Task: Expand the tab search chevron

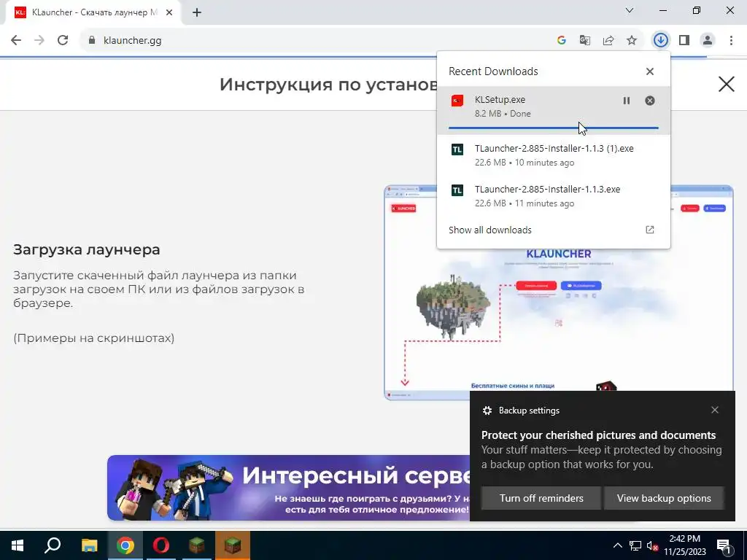Action: (x=629, y=10)
